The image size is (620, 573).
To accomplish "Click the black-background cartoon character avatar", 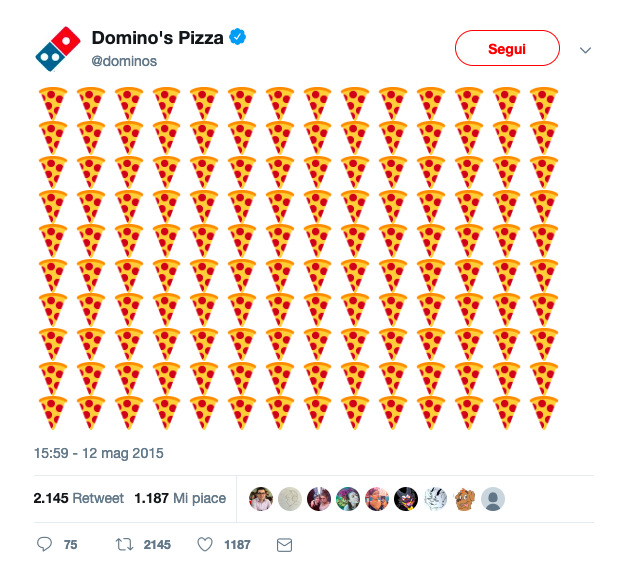I will tap(406, 499).
